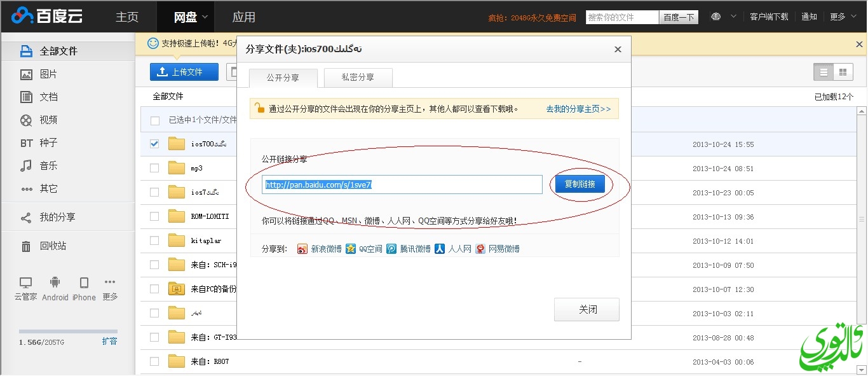The height and width of the screenshot is (376, 868).
Task: Share to 新浪微博 (Sina Weibo)
Action: [x=320, y=249]
